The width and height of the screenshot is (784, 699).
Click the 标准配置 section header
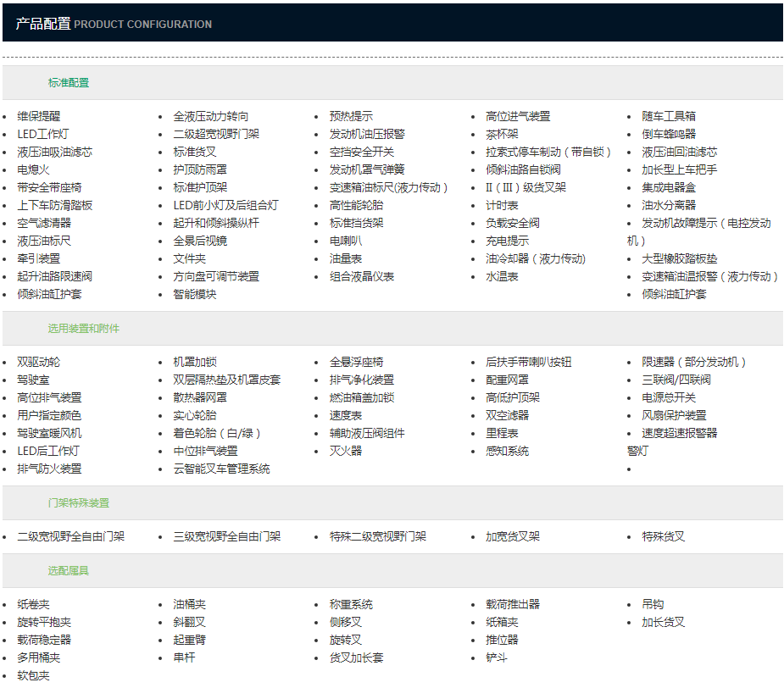click(68, 83)
